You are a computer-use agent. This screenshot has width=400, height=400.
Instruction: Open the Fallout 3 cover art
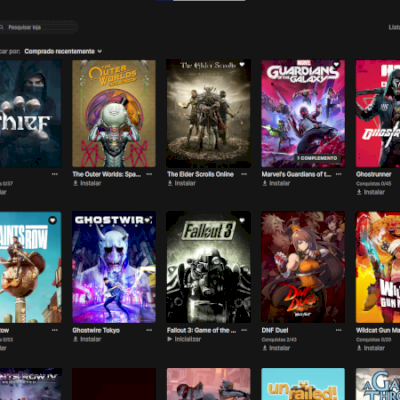(209, 267)
